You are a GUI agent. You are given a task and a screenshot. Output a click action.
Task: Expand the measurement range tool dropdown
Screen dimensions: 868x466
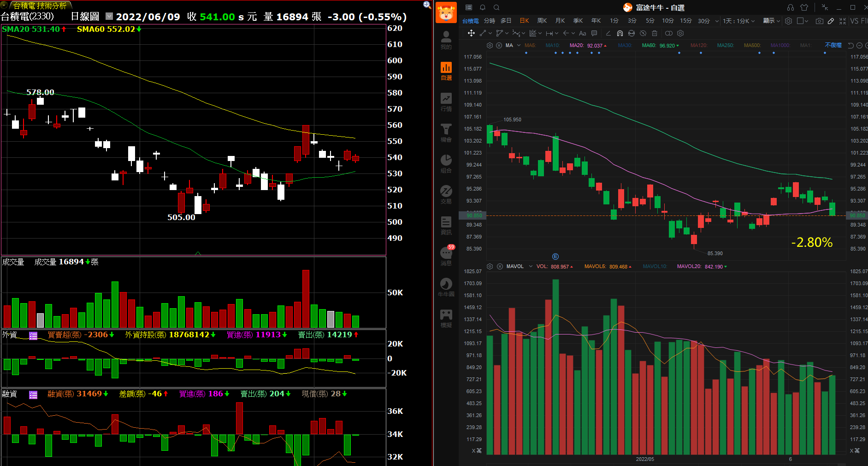coord(557,33)
